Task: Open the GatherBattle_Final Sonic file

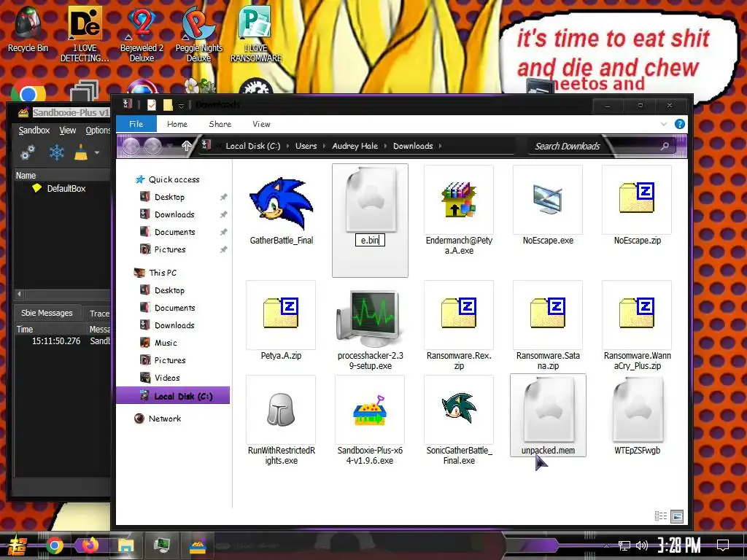Action: tap(281, 206)
